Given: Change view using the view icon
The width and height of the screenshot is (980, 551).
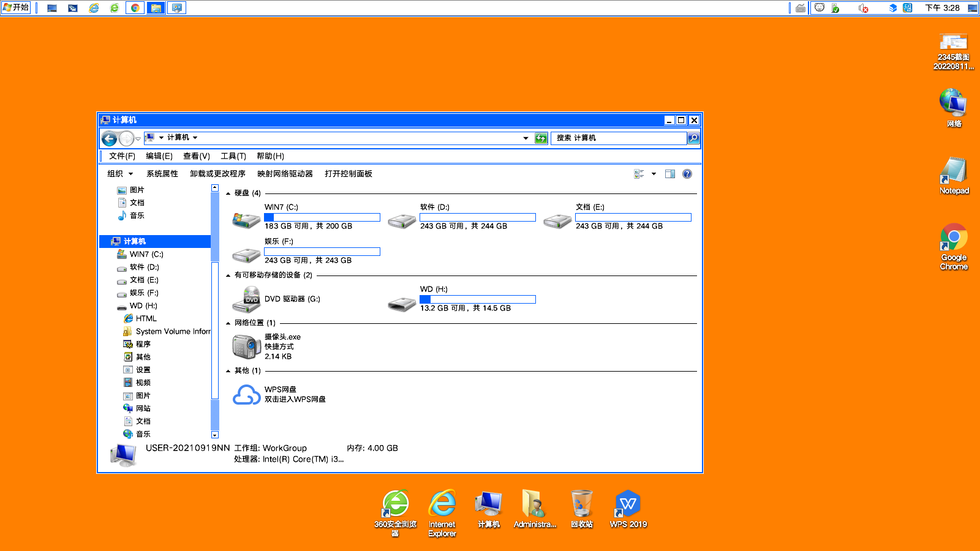Looking at the screenshot, I should click(639, 174).
